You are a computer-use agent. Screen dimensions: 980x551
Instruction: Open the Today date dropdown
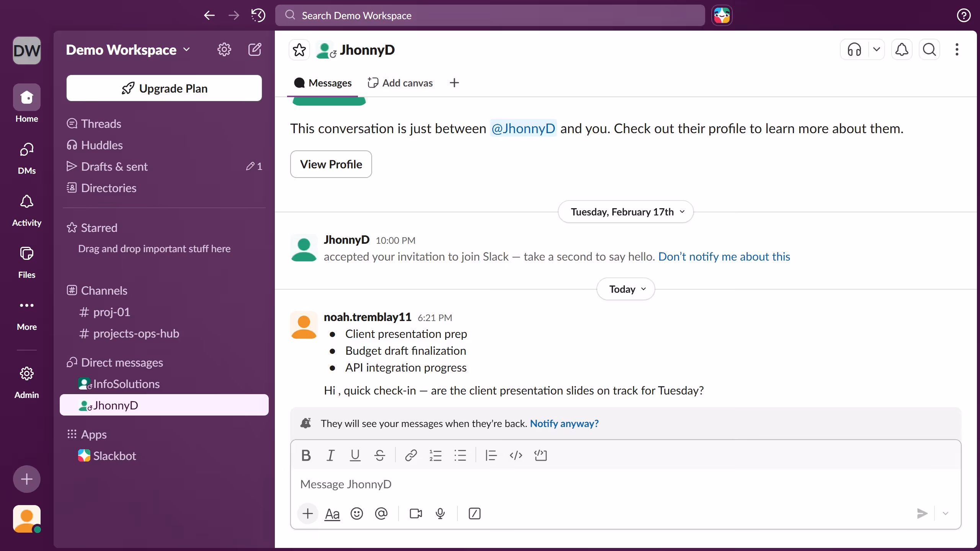(626, 289)
